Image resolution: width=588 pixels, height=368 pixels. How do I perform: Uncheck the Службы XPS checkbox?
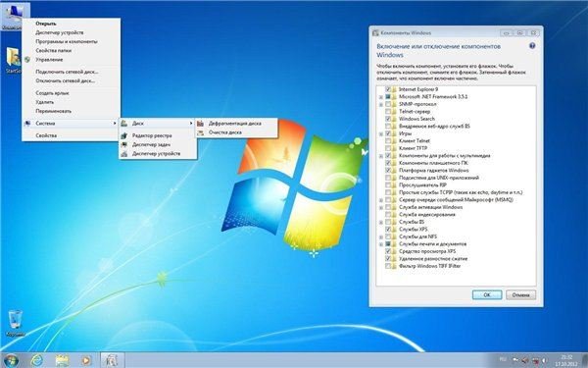[x=388, y=229]
